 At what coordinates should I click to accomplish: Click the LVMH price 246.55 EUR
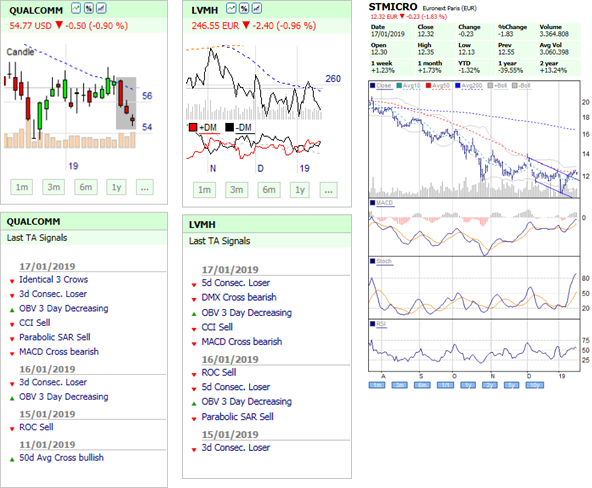pos(215,26)
